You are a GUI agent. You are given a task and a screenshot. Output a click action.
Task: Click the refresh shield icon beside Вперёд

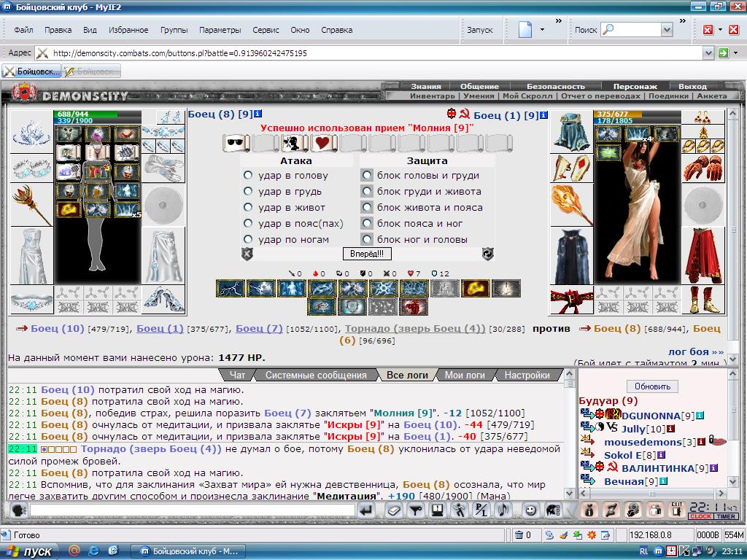tap(488, 254)
